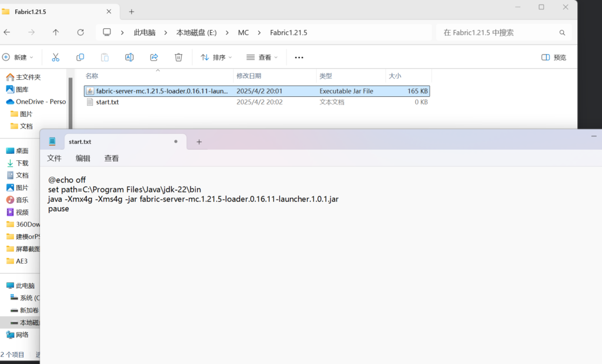Click the Notepad app icon
The image size is (602, 364).
(52, 141)
